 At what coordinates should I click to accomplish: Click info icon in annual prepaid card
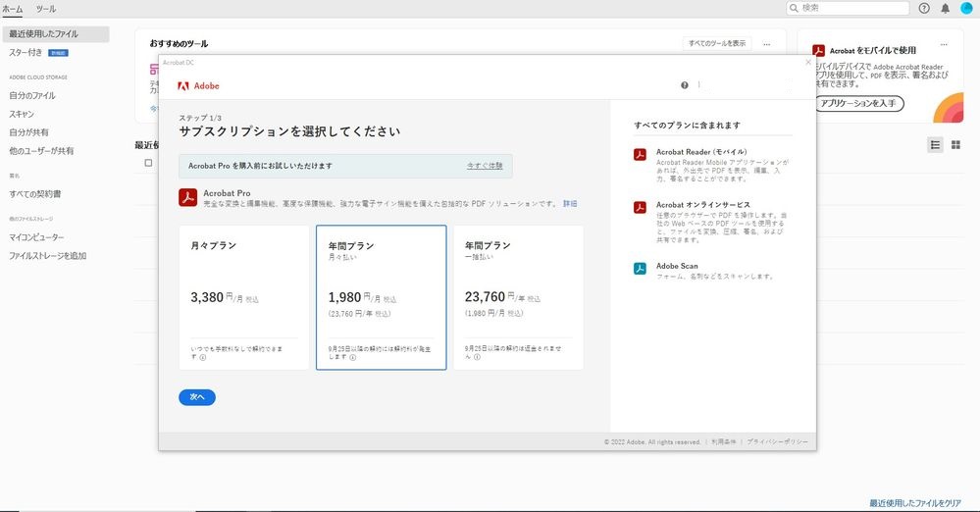477,358
